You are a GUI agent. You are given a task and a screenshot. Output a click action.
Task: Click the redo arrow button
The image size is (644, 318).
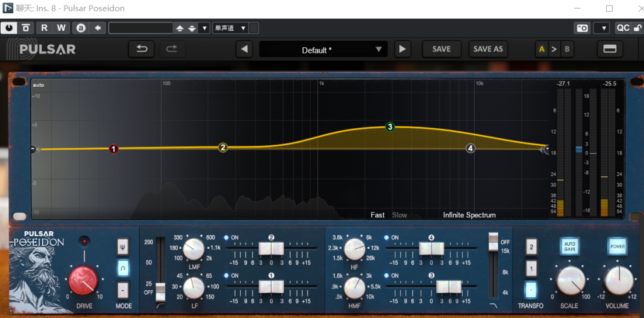click(x=172, y=49)
